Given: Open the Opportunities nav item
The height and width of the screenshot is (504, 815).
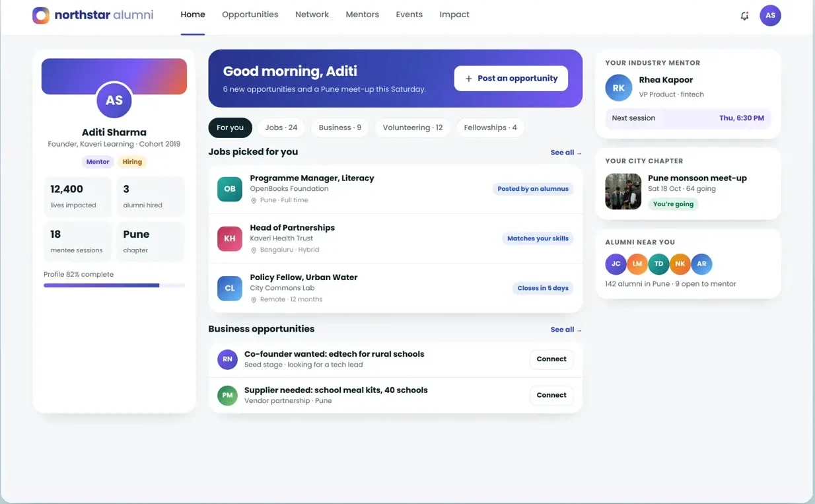Looking at the screenshot, I should (250, 15).
